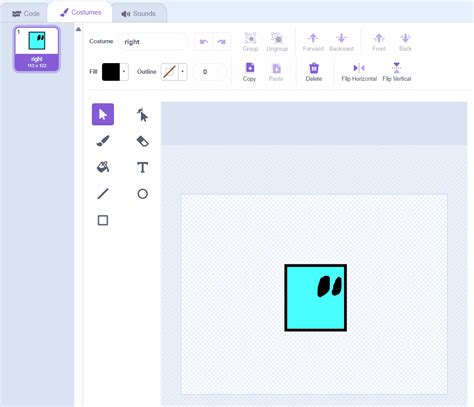Edit the costume name field
This screenshot has width=474, height=407.
[x=152, y=42]
